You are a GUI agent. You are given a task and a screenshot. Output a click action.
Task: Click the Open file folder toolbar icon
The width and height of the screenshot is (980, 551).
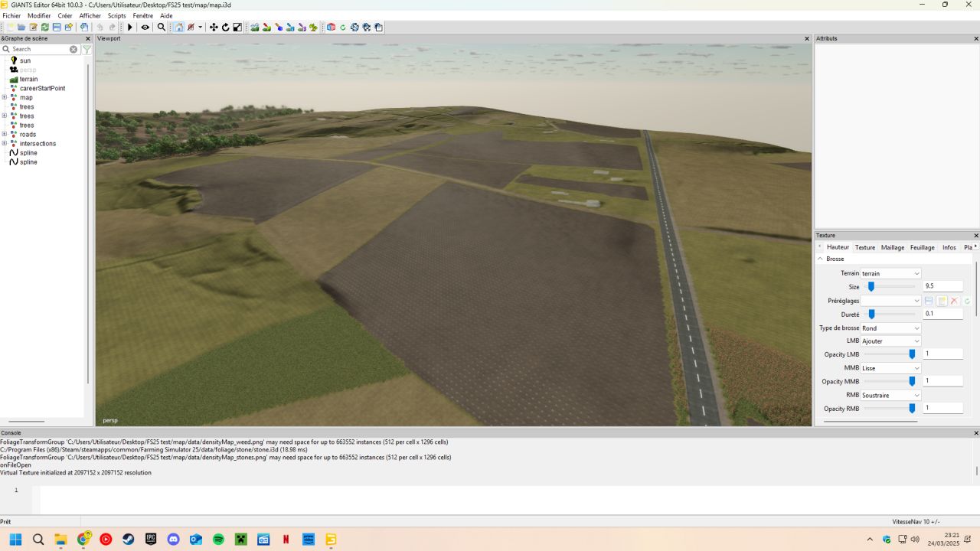click(21, 27)
